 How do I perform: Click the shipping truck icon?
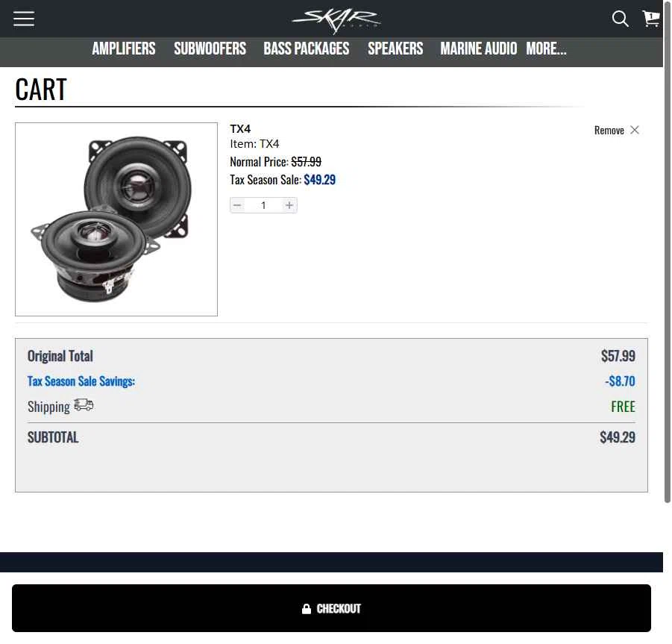click(84, 405)
